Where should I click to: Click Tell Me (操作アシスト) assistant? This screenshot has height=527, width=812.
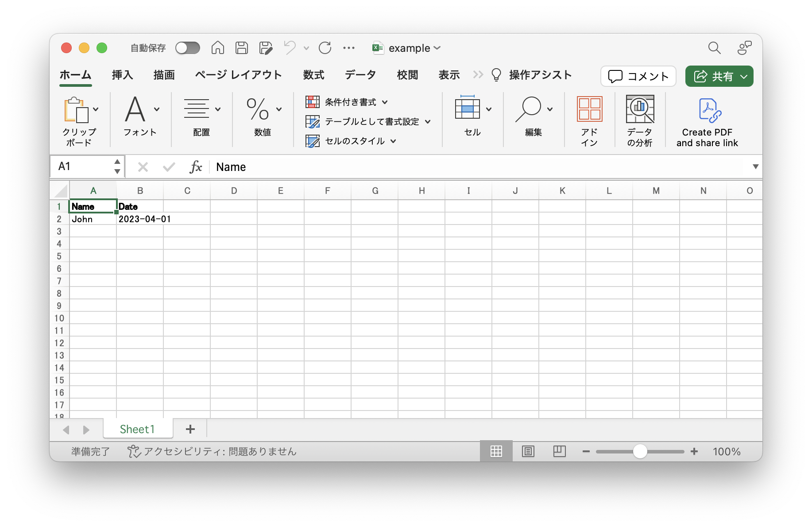(532, 75)
